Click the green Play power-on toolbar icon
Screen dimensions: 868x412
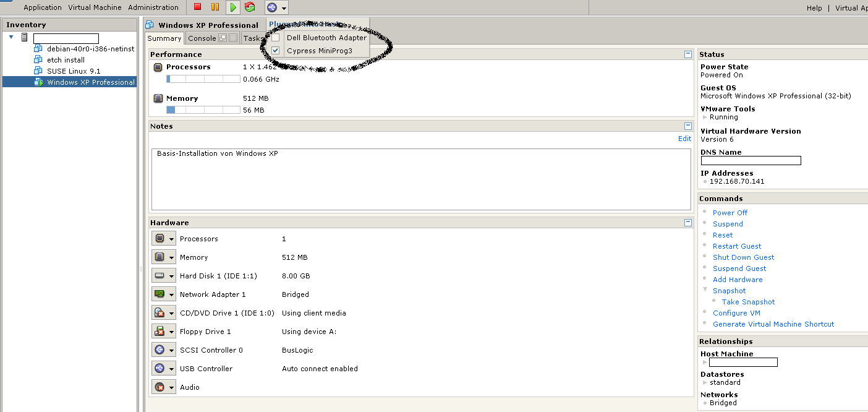pos(233,7)
